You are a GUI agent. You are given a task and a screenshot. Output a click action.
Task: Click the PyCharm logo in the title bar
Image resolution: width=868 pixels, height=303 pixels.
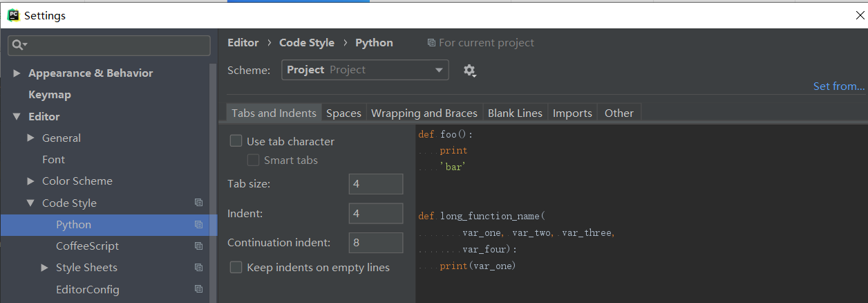13,15
